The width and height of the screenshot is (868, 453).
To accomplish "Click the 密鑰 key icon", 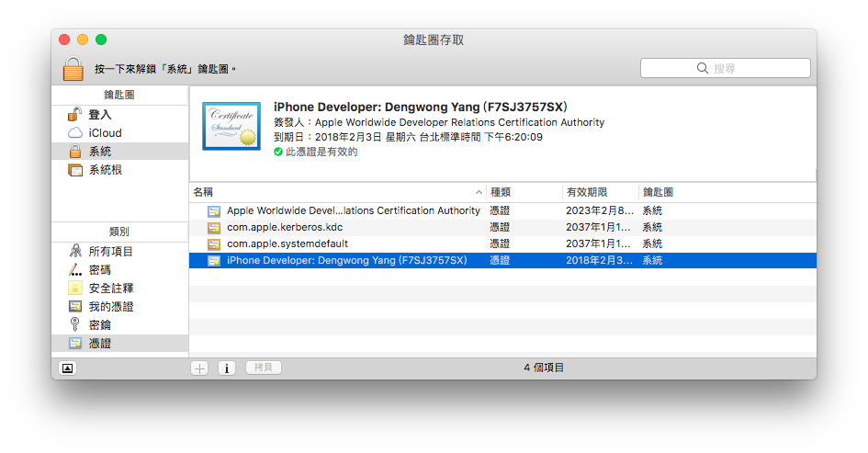I will pyautogui.click(x=74, y=324).
